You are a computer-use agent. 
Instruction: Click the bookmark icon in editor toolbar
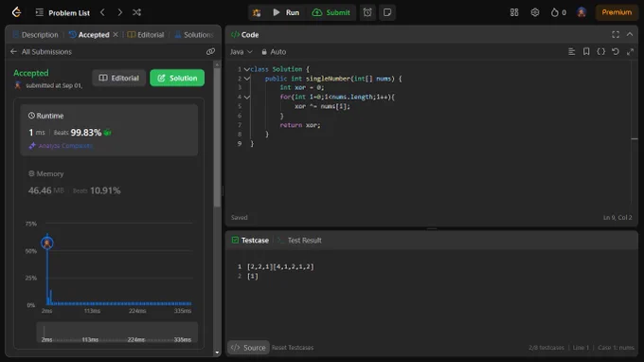(586, 52)
